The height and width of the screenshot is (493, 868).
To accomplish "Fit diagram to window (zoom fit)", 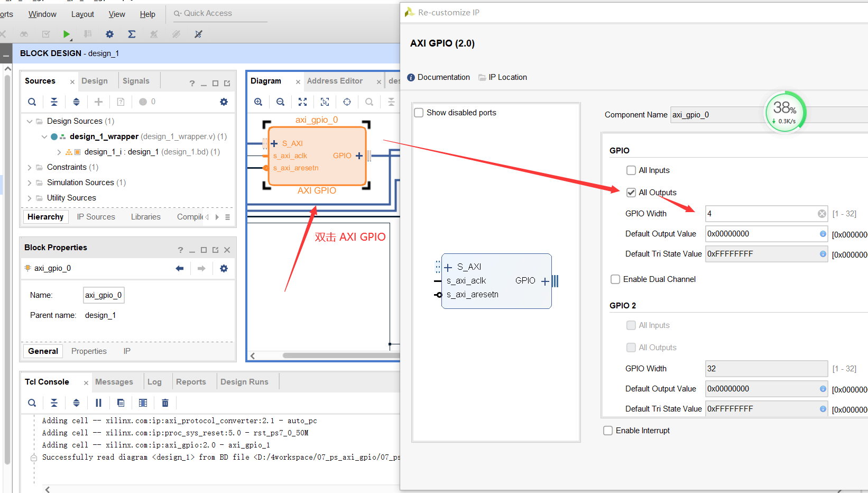I will click(x=302, y=102).
